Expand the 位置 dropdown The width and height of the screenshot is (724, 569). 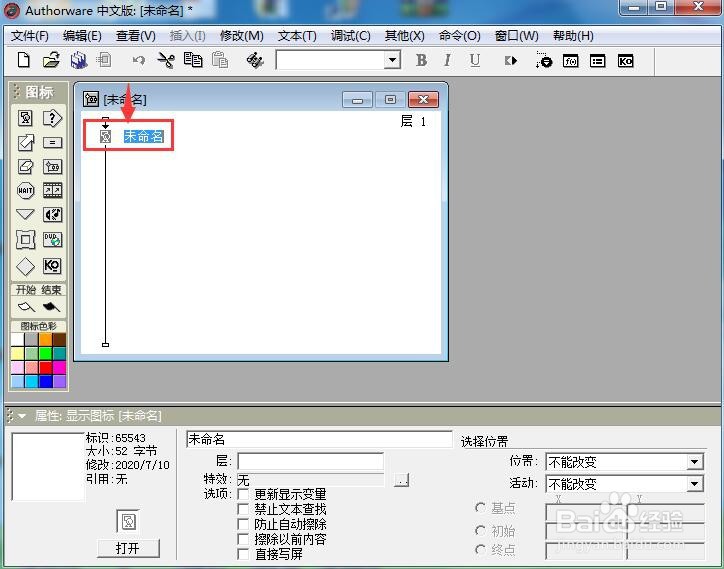[694, 461]
